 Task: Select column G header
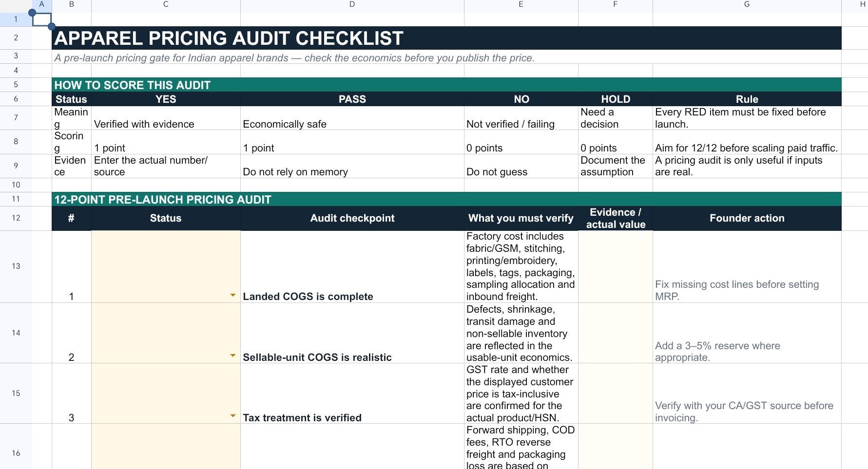pos(747,4)
